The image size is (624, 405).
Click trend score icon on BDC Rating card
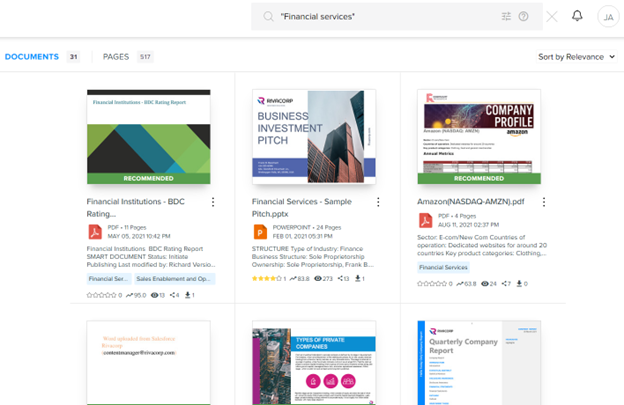[x=129, y=295]
